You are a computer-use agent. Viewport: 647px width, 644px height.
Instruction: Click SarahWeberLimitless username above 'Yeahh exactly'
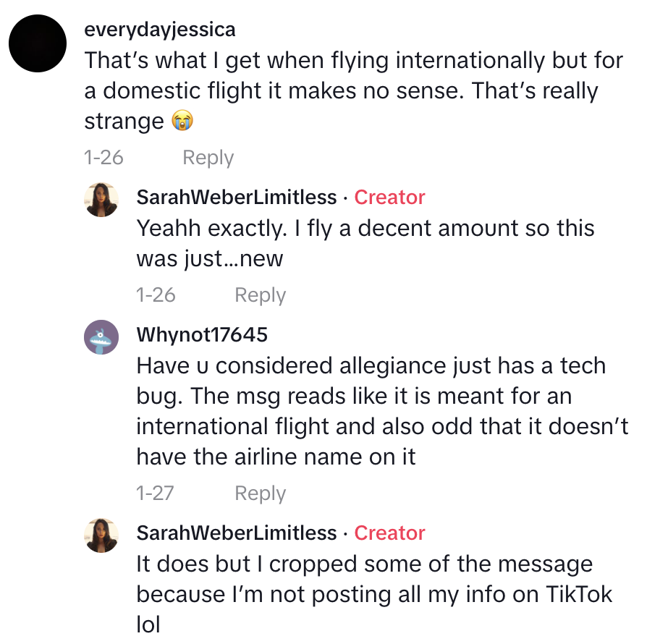237,197
